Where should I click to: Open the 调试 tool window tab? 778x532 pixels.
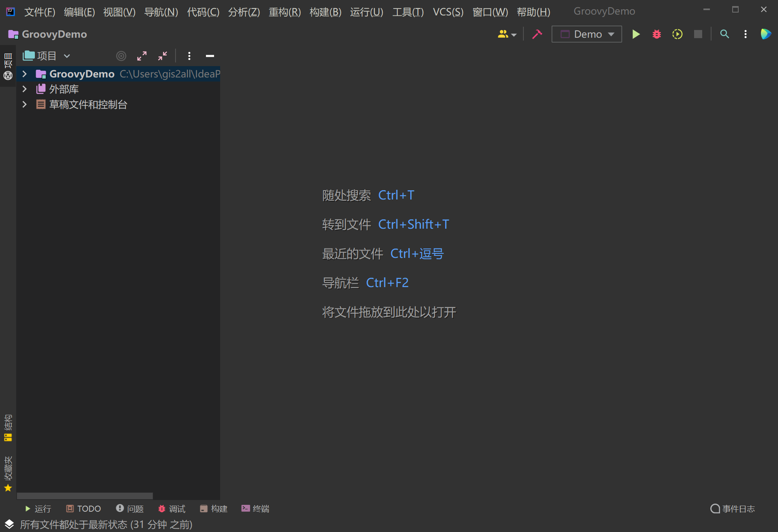171,508
